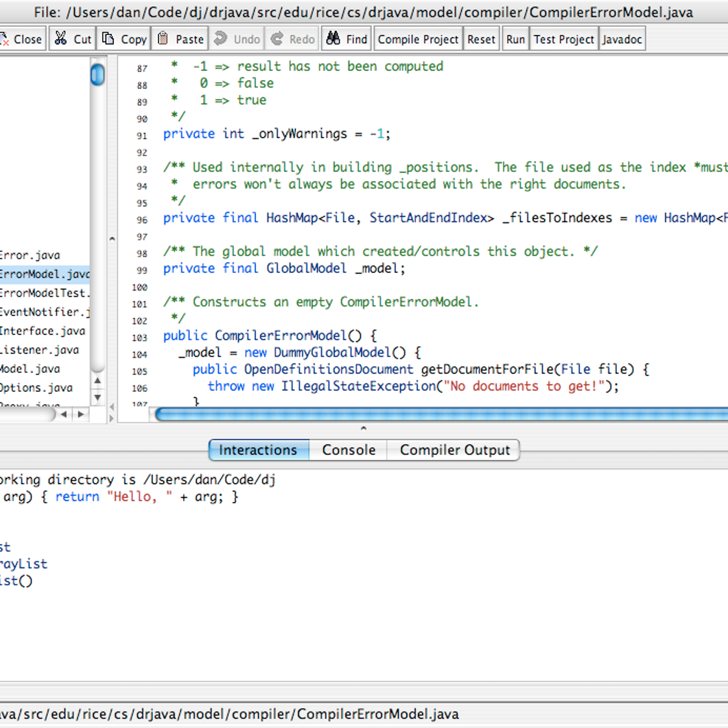728x728 pixels.
Task: Reset the interactions pane
Action: tap(481, 38)
